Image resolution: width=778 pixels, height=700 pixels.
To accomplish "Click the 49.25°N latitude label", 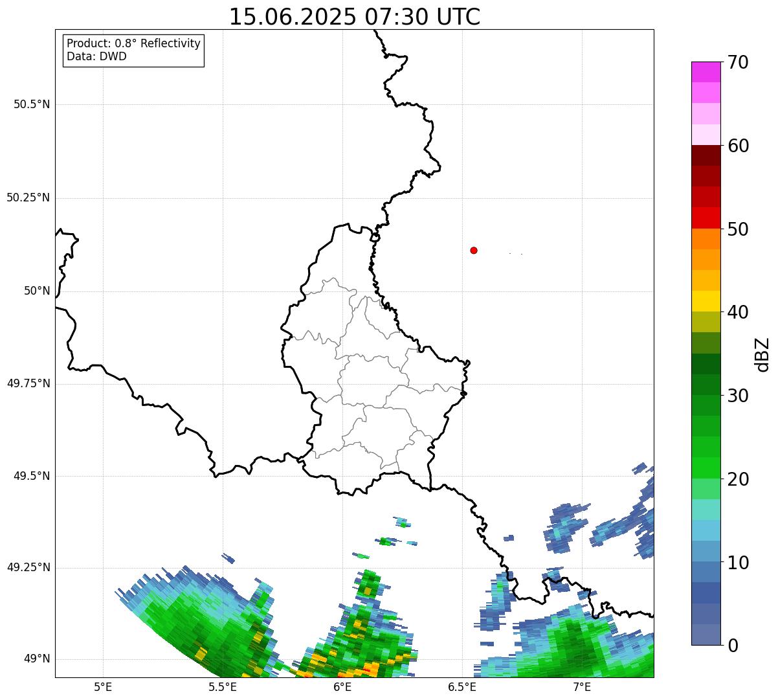I will pyautogui.click(x=28, y=567).
